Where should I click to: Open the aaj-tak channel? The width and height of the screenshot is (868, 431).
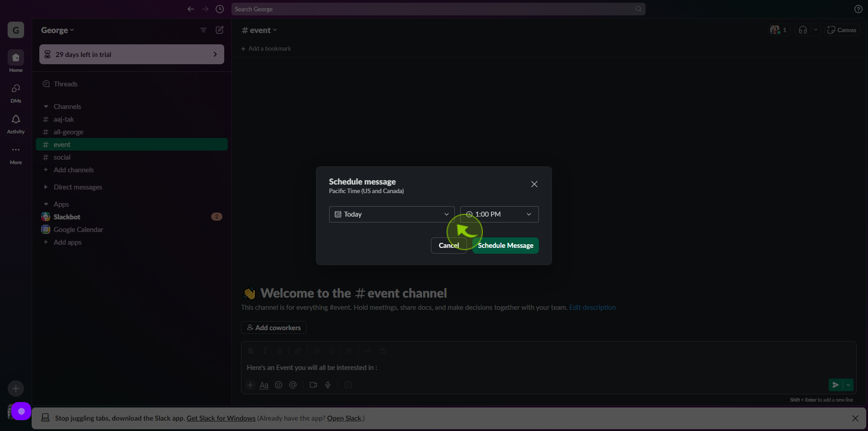(x=132, y=119)
